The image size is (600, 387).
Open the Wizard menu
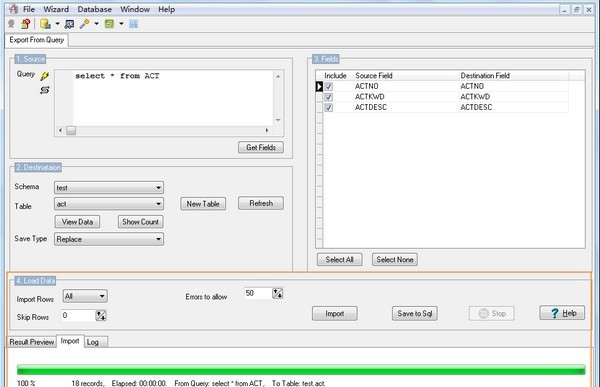56,9
